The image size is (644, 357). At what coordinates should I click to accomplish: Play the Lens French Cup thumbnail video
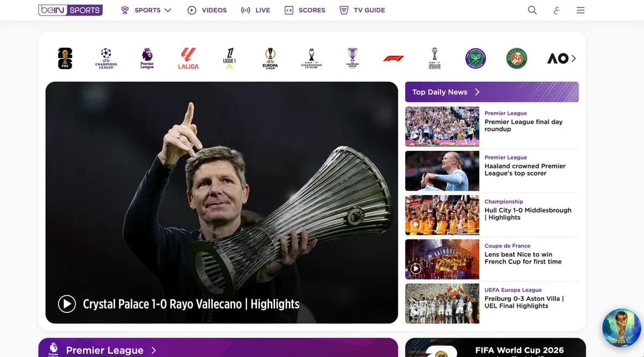tap(442, 259)
